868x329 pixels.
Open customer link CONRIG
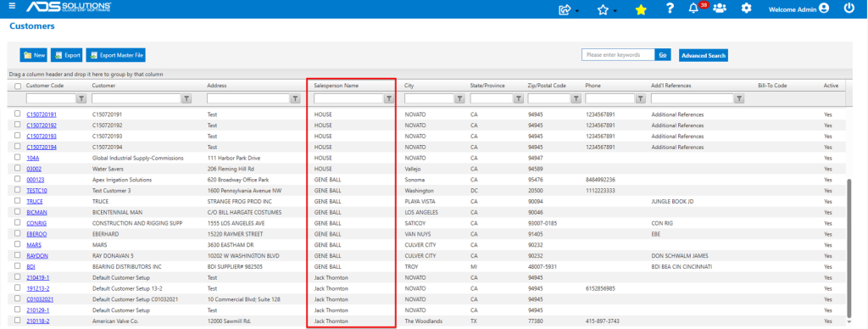pos(36,223)
